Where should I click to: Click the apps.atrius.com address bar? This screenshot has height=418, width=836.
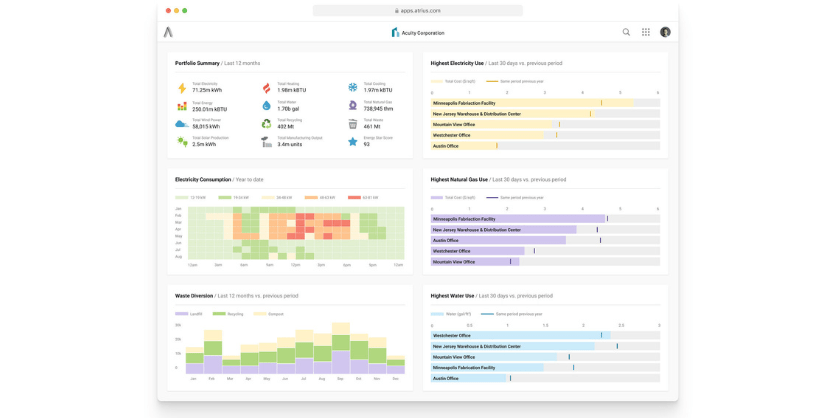click(x=417, y=11)
